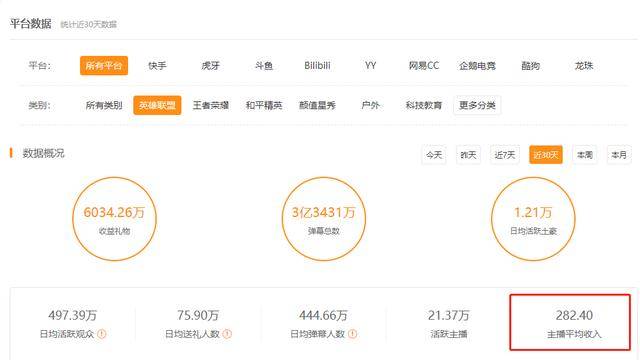Click the 6034.26万 收益礼物 circle
Image resolution: width=640 pixels, height=360 pixels.
[x=114, y=219]
